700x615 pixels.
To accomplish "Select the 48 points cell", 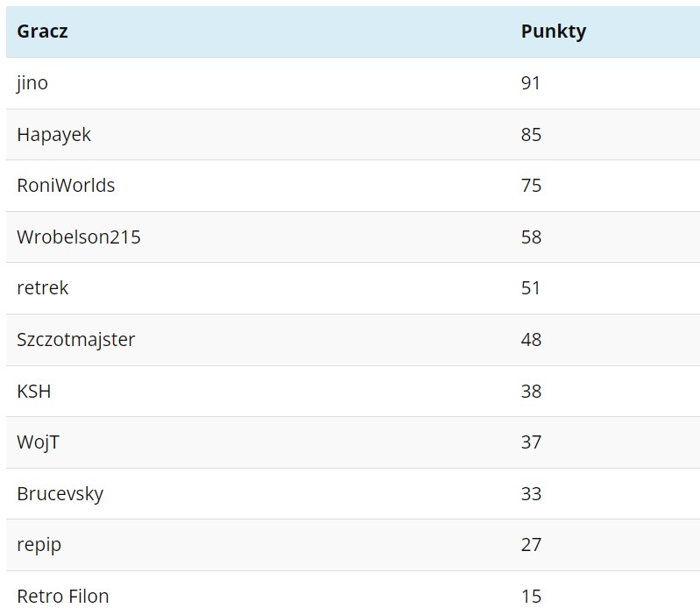I will [x=531, y=340].
